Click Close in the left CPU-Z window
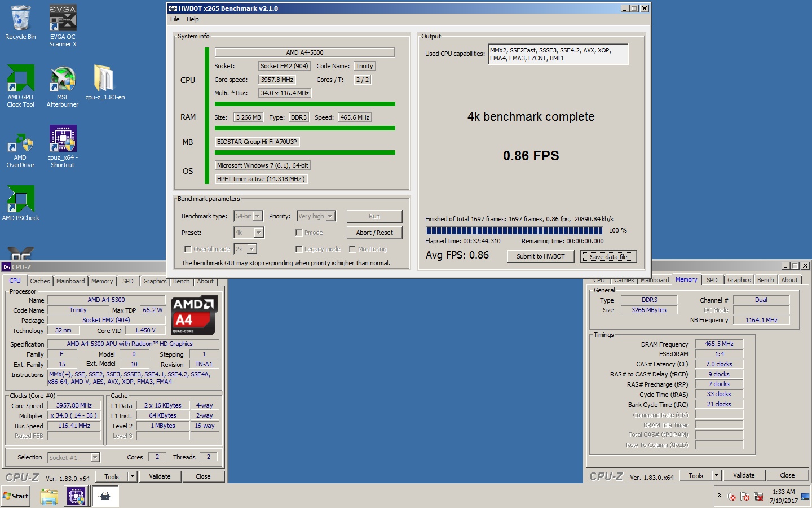The width and height of the screenshot is (812, 508). (x=203, y=476)
